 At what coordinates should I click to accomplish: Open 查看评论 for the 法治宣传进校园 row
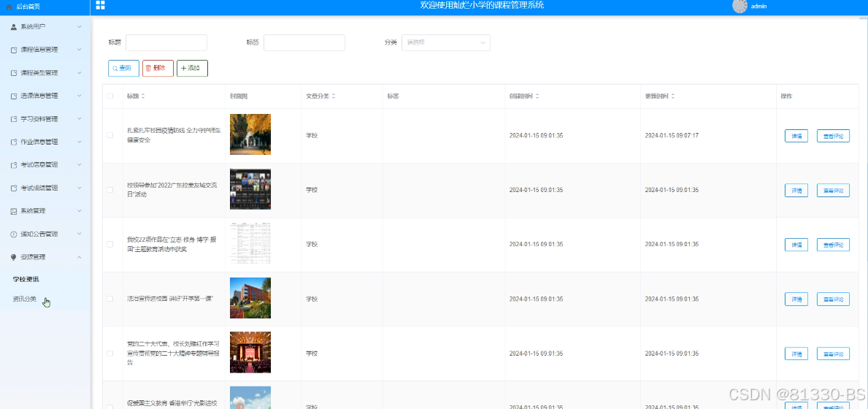(x=833, y=299)
